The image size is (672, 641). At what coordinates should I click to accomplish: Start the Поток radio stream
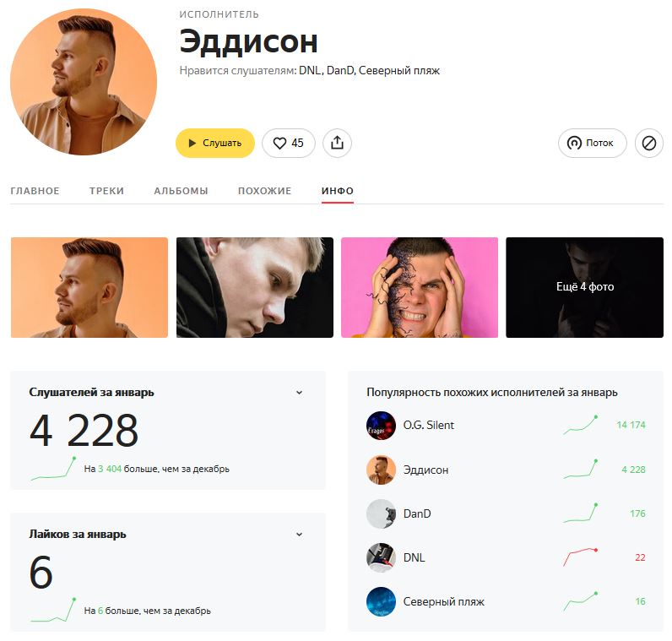[x=593, y=143]
